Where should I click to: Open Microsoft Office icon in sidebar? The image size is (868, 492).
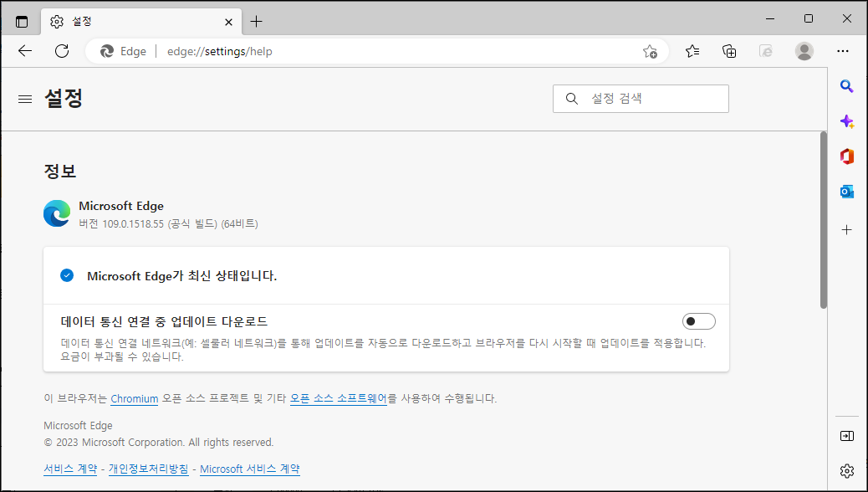[x=846, y=156]
